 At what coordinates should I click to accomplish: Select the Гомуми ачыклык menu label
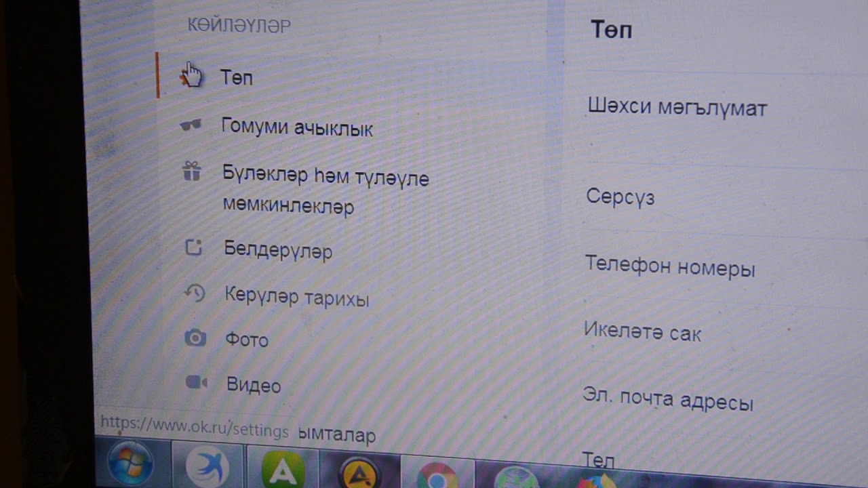(297, 127)
